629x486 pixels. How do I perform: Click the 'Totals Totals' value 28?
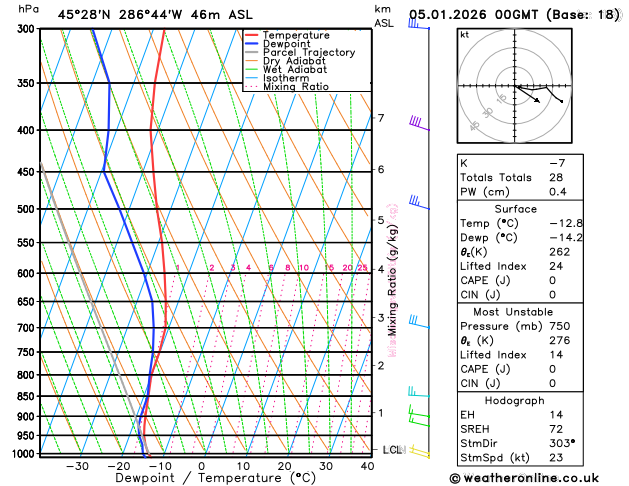point(556,177)
